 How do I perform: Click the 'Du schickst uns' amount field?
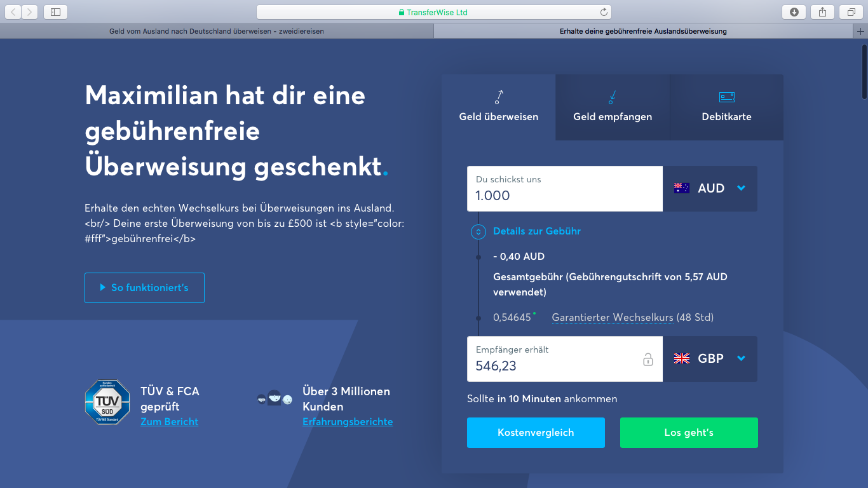tap(565, 189)
